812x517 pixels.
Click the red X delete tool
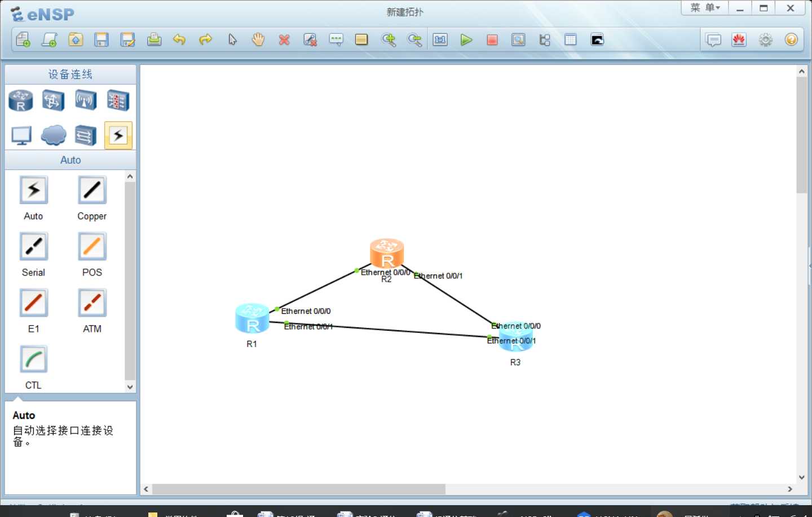coord(284,40)
